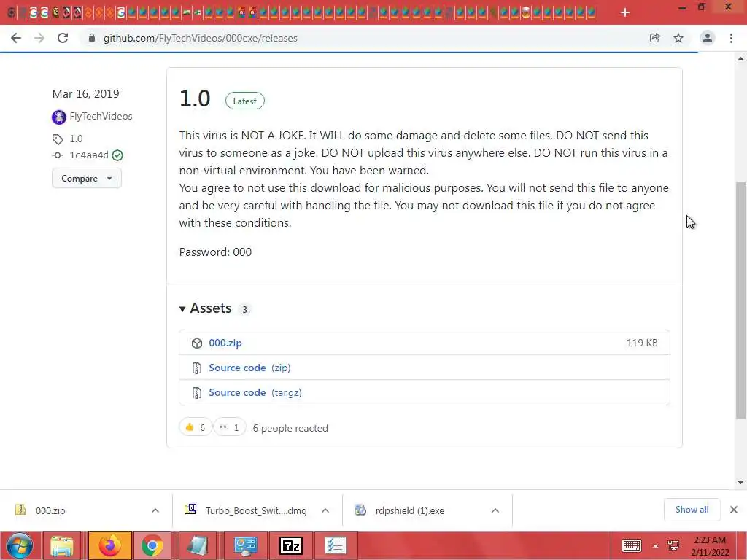This screenshot has height=560, width=747.
Task: Open the Chrome profile menu
Action: click(x=708, y=38)
